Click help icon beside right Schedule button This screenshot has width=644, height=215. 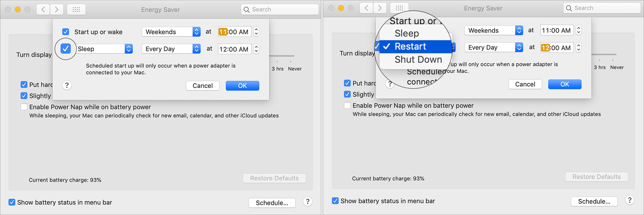[x=630, y=200]
